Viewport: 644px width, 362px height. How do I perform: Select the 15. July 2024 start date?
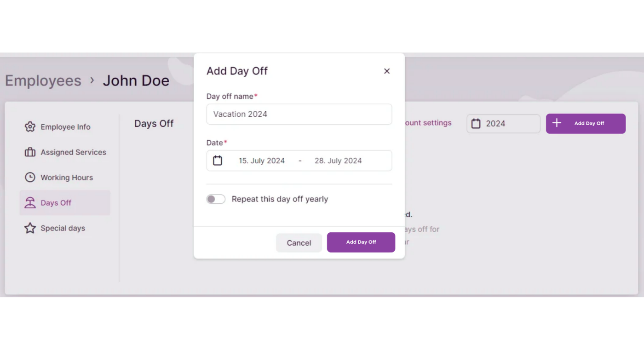(261, 161)
